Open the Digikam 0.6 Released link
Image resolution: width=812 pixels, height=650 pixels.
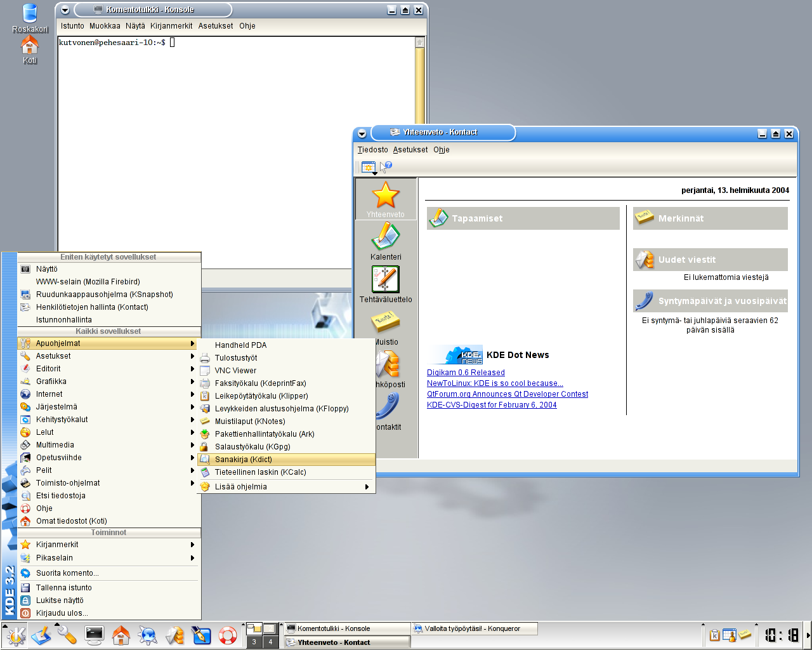(x=466, y=373)
